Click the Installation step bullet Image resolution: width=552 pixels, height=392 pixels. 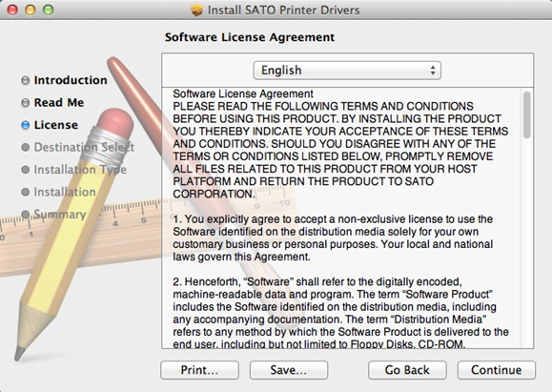[26, 192]
